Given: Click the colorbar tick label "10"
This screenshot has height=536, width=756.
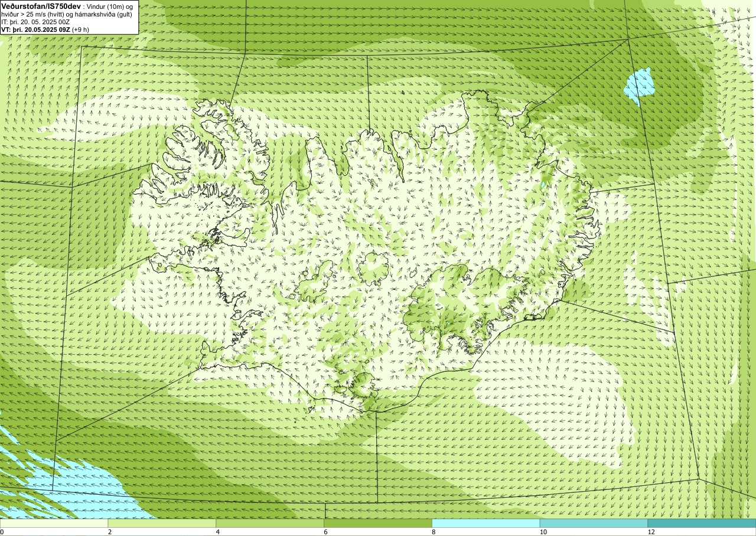Looking at the screenshot, I should 542,532.
